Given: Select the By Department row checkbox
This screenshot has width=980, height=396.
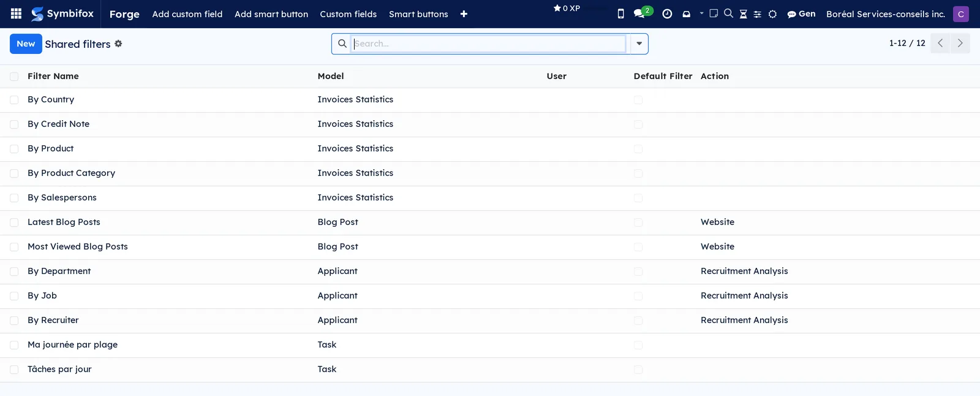Looking at the screenshot, I should pos(14,272).
